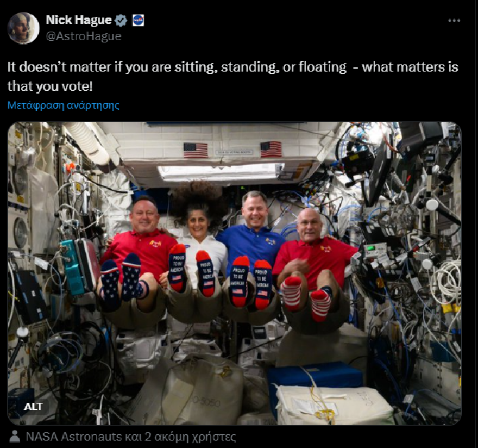Viewport: 478px width, 448px height.
Task: Click the blue verified checkmark badge
Action: (x=121, y=20)
